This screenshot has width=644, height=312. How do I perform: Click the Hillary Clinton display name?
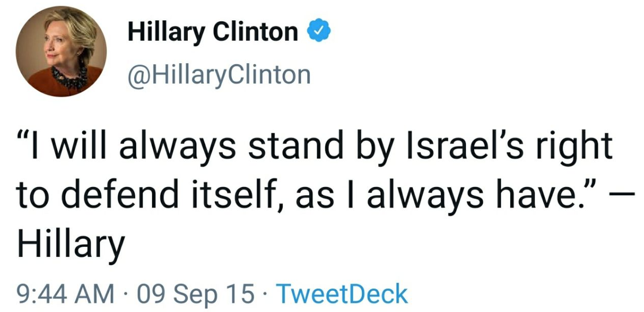pos(213,32)
